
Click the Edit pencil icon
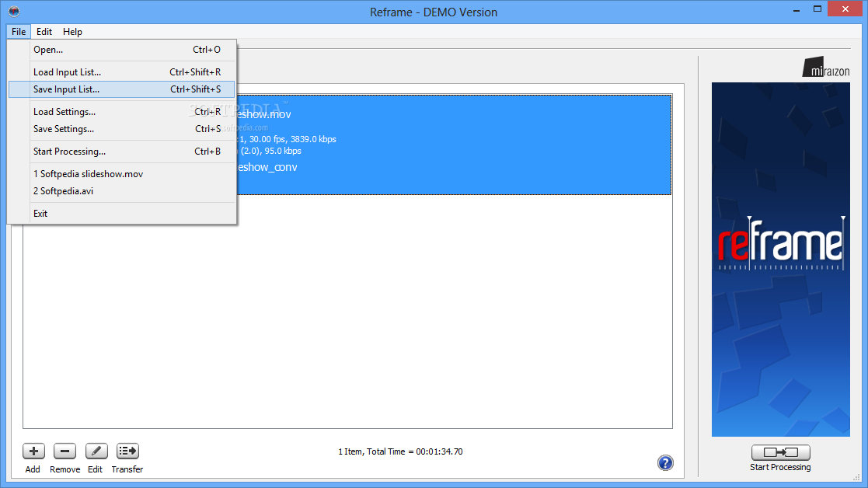96,451
